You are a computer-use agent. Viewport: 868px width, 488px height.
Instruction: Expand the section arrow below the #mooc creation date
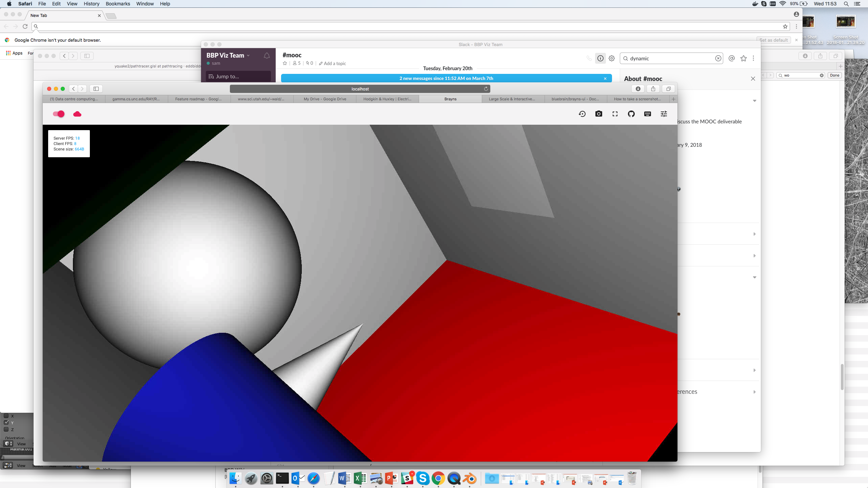(x=754, y=234)
